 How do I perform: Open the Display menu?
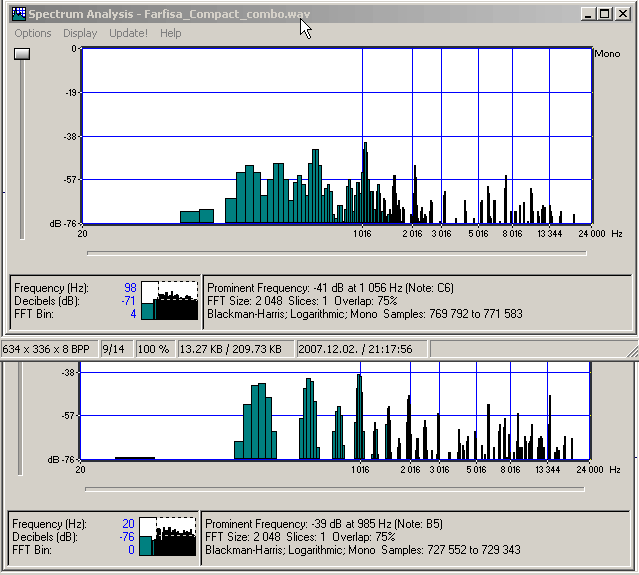pyautogui.click(x=80, y=33)
